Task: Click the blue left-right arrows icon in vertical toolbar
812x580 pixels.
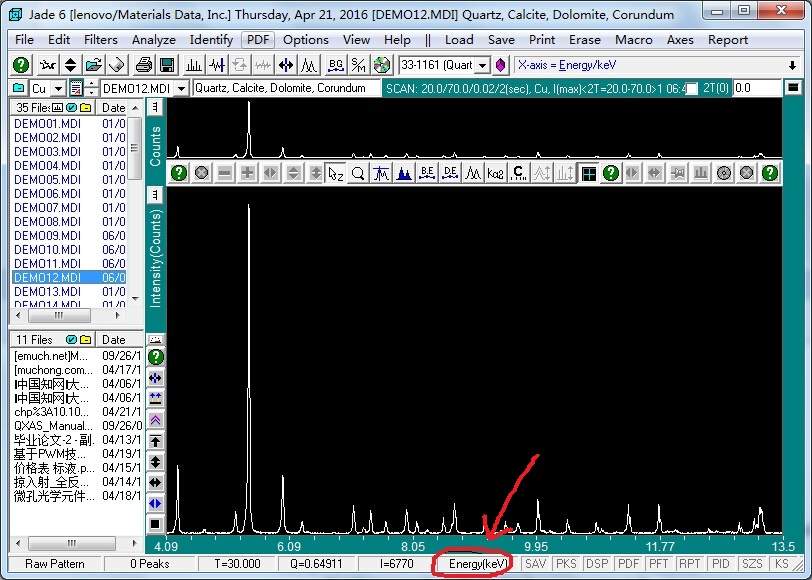Action: coord(155,503)
